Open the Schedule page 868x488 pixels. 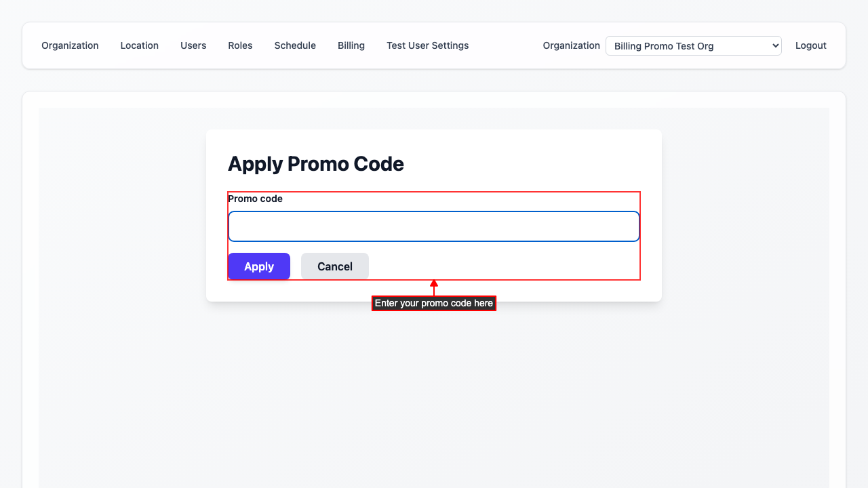click(x=295, y=45)
